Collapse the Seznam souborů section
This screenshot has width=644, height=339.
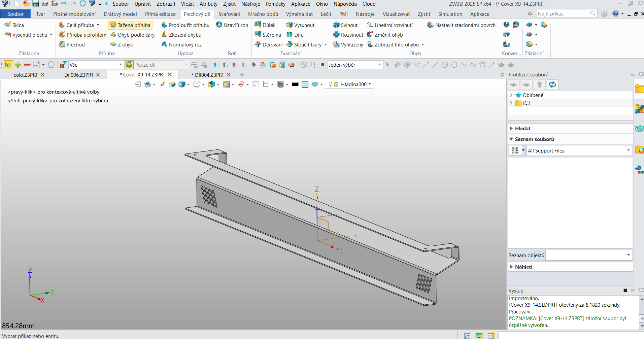[511, 139]
